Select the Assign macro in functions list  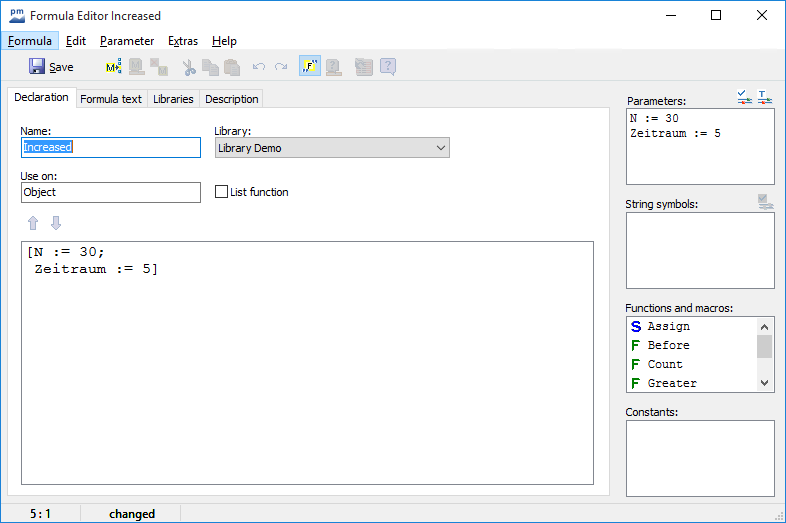point(668,326)
